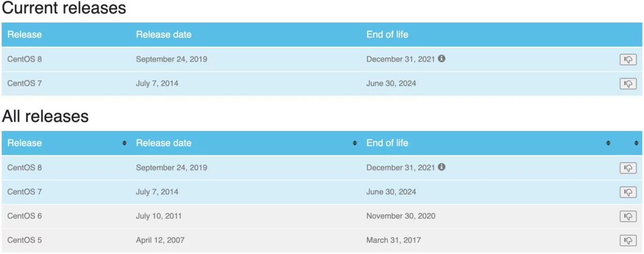Sort All releases by Release date

click(x=355, y=143)
